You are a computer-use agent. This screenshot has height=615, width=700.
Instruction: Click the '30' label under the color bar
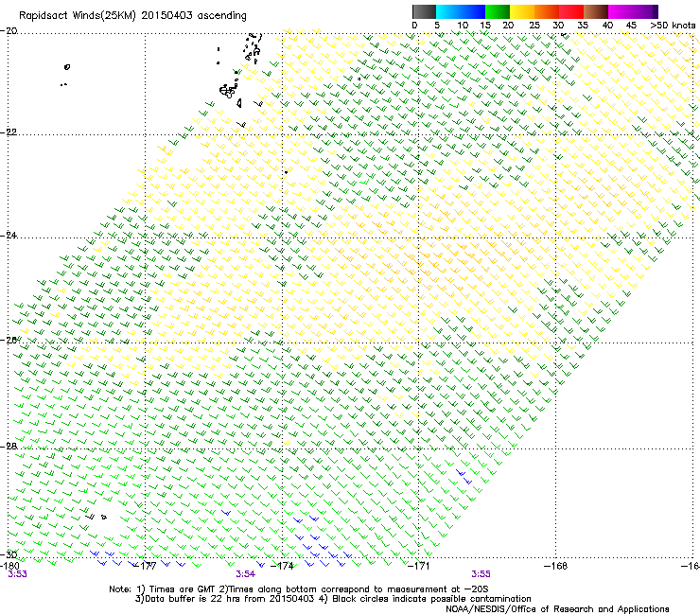pos(558,26)
